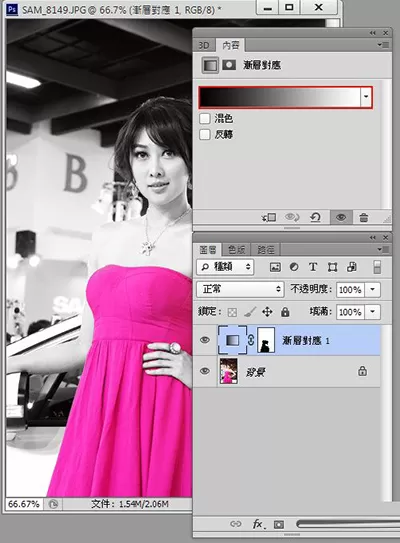Filter layers by type (T) icon
The width and height of the screenshot is (400, 543).
click(313, 267)
